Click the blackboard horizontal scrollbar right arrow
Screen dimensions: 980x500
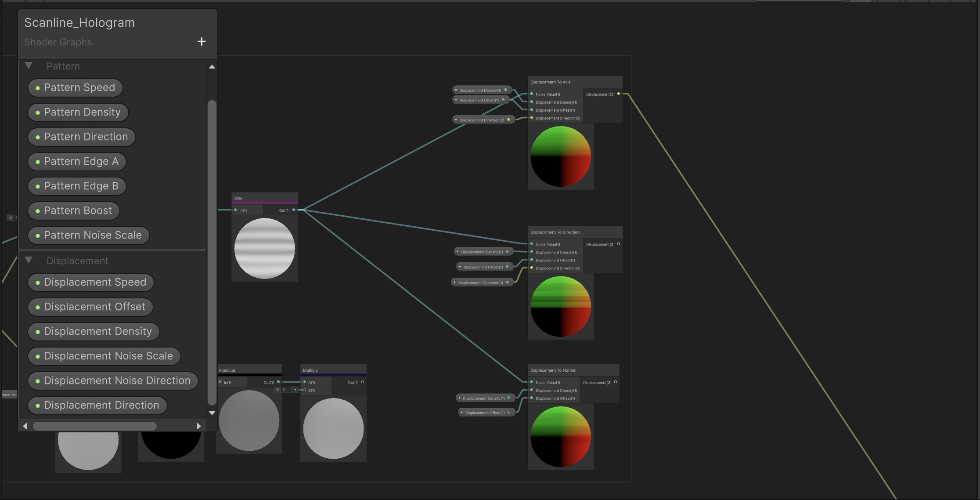pyautogui.click(x=199, y=426)
